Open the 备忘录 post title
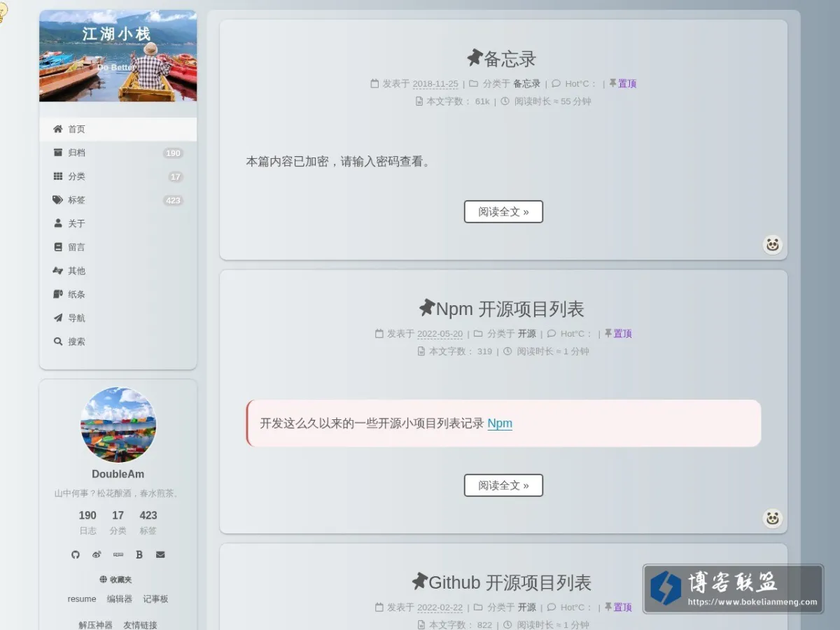This screenshot has width=840, height=630. (510, 59)
